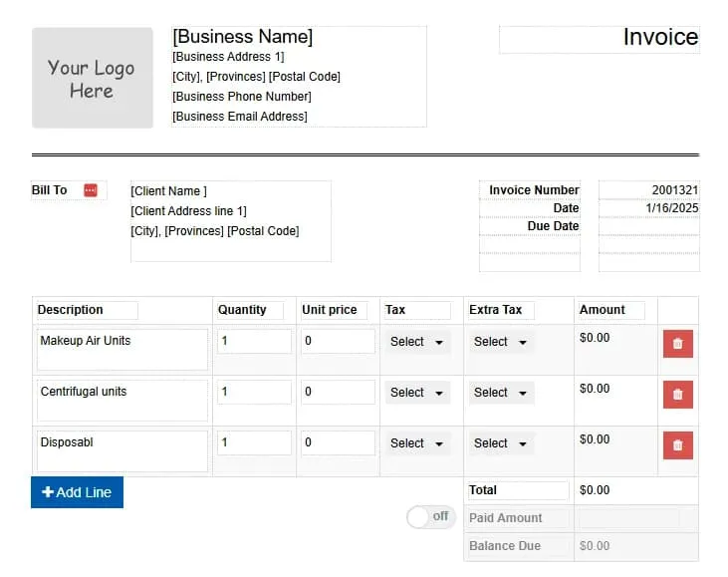Click the Due Date label
Viewport: 728px width, 577px height.
click(553, 226)
